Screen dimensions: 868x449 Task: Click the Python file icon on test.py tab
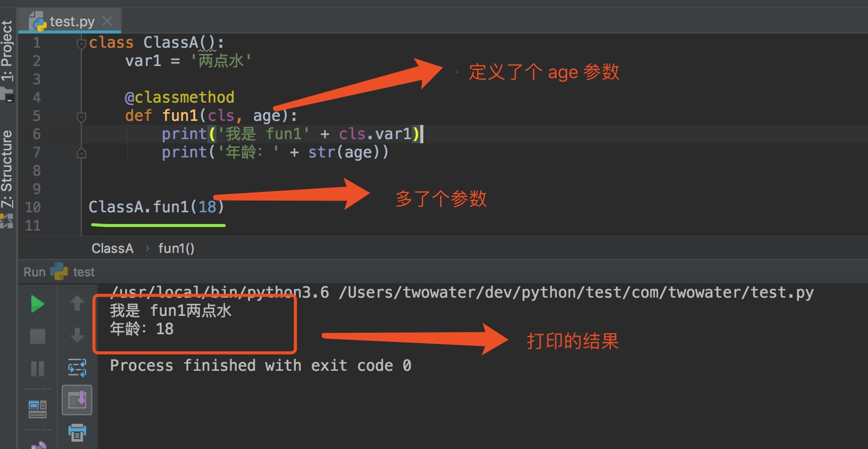click(x=38, y=22)
